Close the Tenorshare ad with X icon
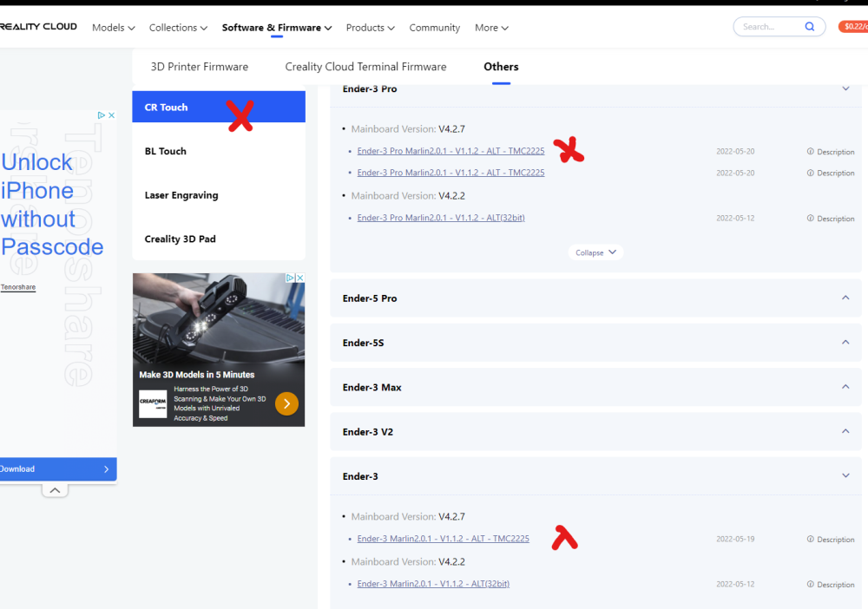 111,115
